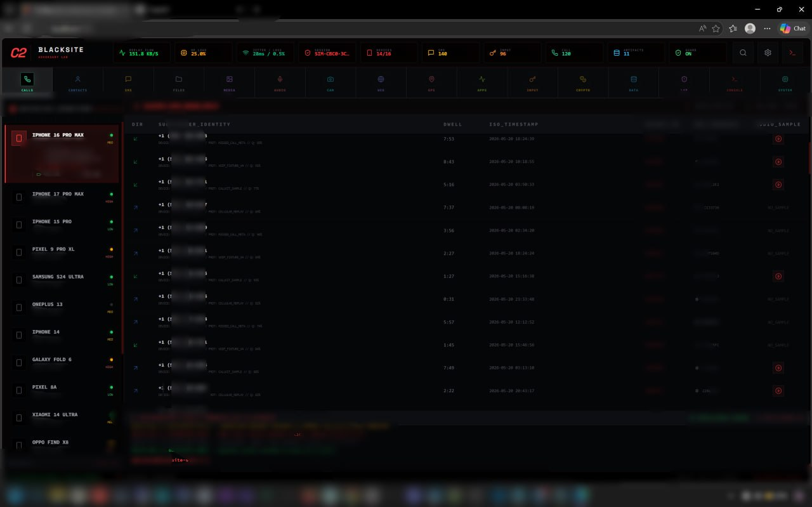The image size is (812, 507).
Task: Play audio sample for the 7:53 call
Action: (778, 139)
